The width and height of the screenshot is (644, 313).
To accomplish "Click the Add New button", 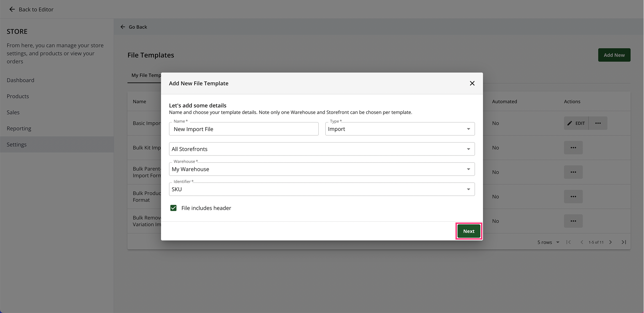I will (614, 55).
